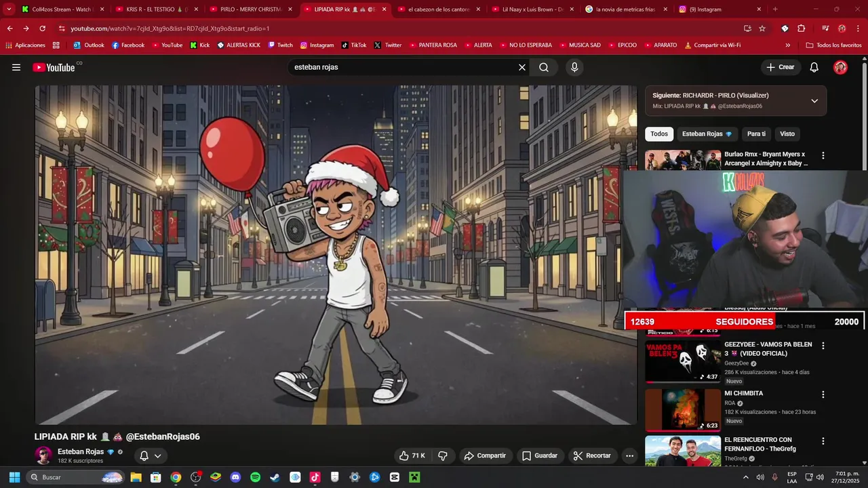Open the browser extensions puzzle icon
868x488 pixels.
801,28
